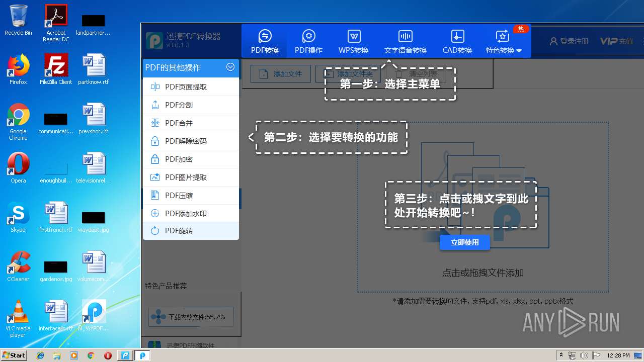Open the FileZilla Client desktop shortcut
The width and height of the screenshot is (644, 362).
[56, 69]
